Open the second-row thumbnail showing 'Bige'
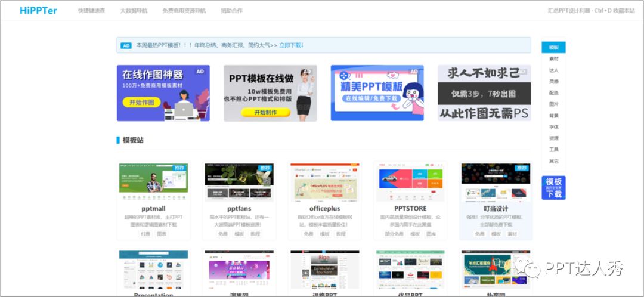Image resolution: width=644 pixels, height=297 pixels. [325, 270]
